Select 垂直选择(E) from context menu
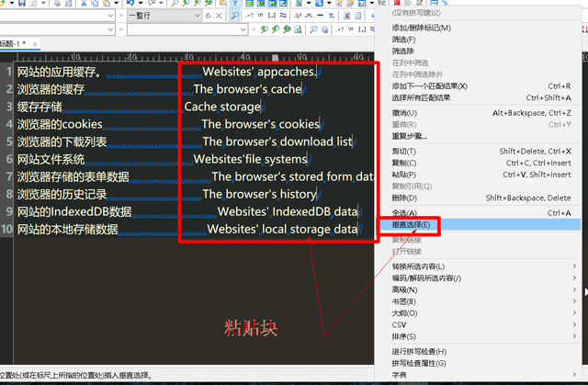 pos(412,224)
